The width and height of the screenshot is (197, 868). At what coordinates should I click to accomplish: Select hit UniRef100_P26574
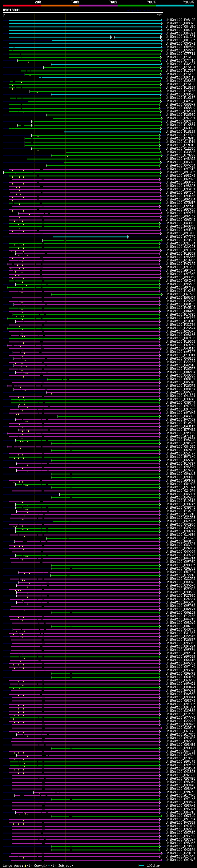tap(180, 328)
